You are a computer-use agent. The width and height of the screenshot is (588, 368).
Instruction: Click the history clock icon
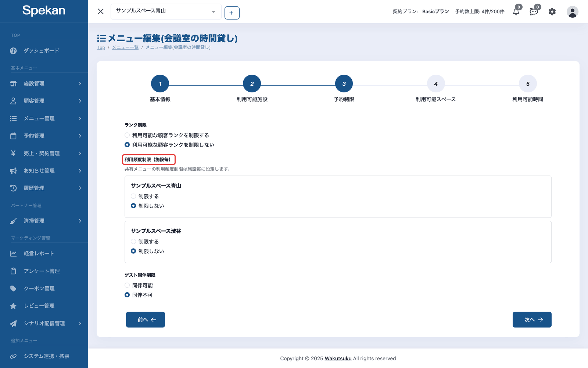point(13,188)
